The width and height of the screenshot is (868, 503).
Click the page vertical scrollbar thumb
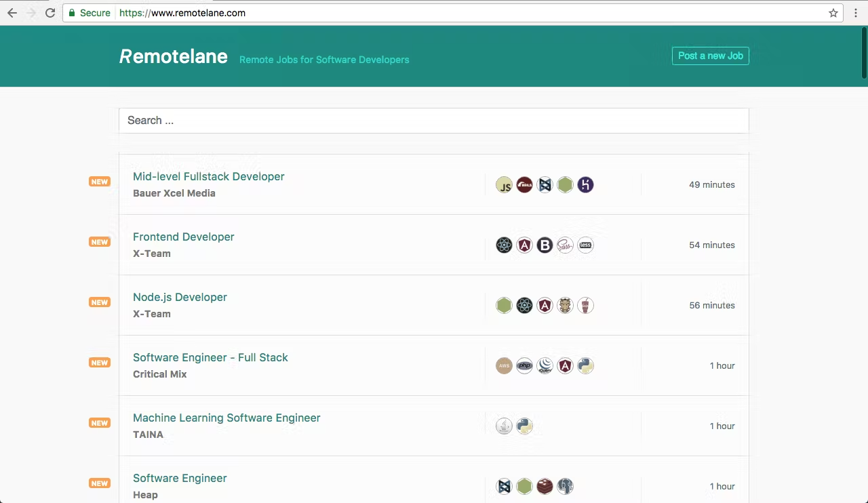coord(864,53)
